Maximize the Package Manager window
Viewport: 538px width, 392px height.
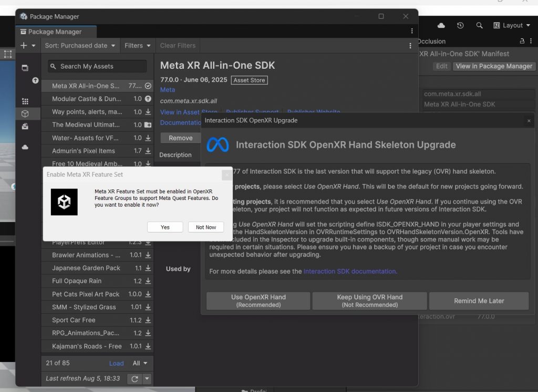381,16
